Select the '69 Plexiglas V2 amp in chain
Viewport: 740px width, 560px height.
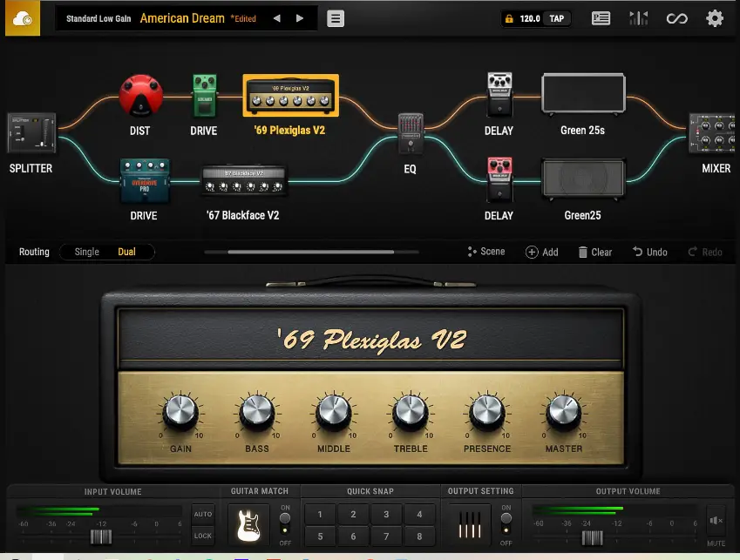[x=291, y=95]
